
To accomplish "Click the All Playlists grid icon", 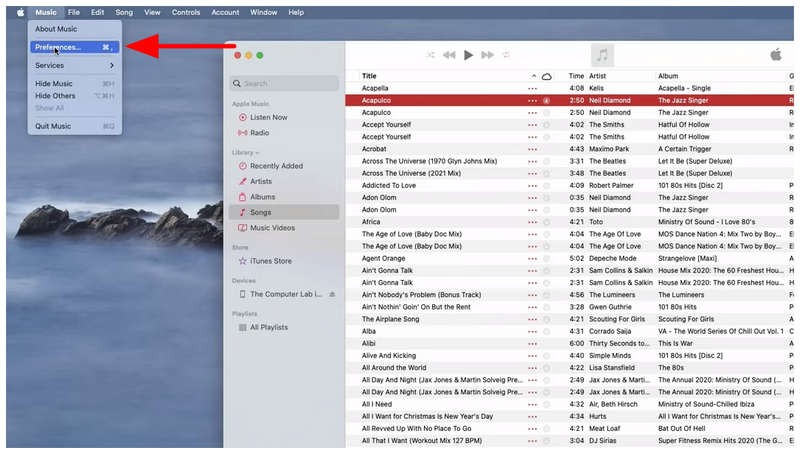I will [x=242, y=327].
